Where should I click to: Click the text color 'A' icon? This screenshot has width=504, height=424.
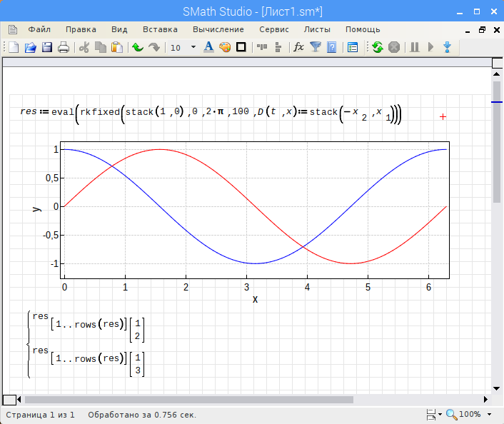209,47
